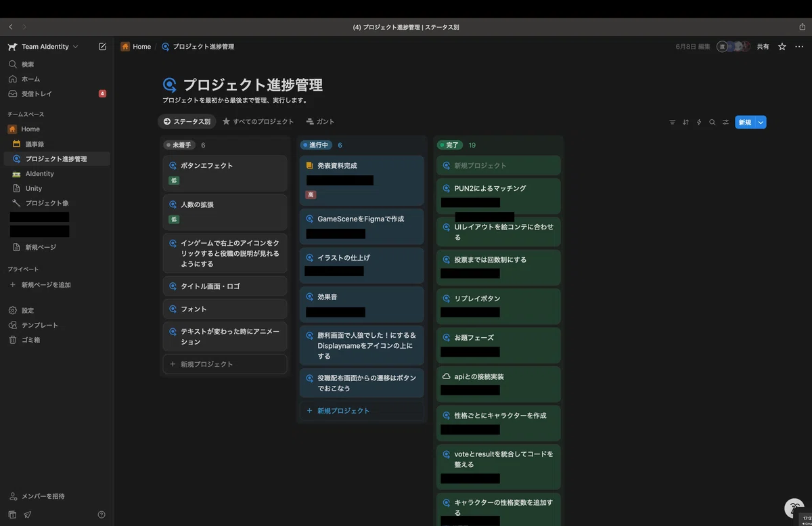Click the calendar icon at sidebar bottom
The image size is (812, 526).
tap(12, 514)
